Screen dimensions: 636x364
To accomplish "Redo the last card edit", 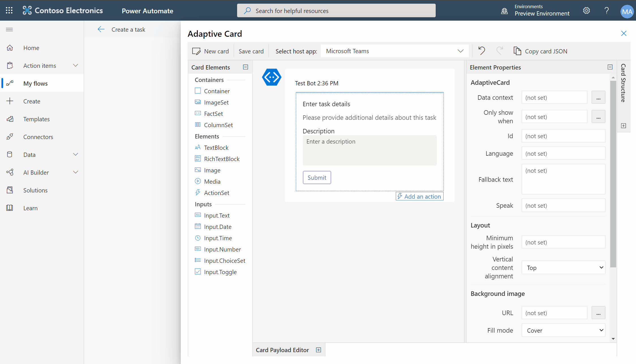I will coord(500,51).
